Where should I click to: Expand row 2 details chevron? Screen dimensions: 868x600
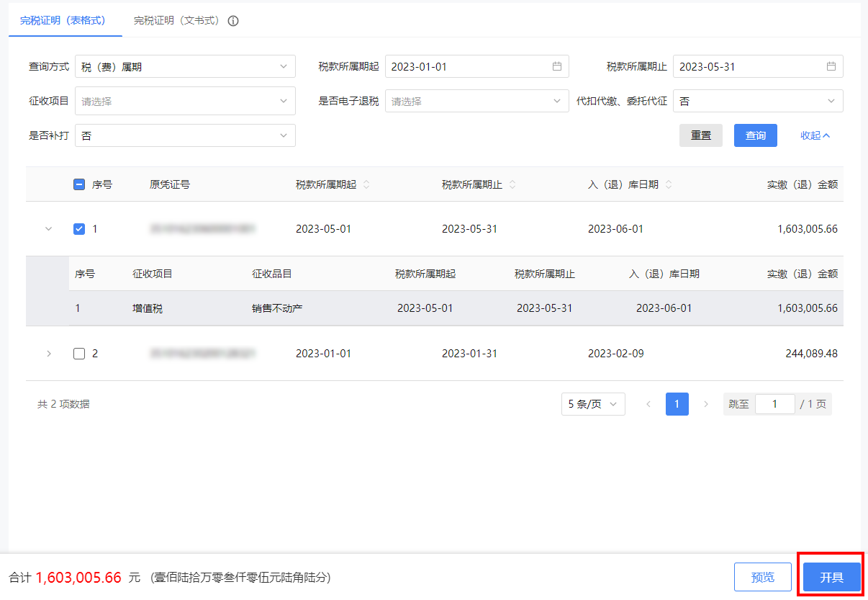click(x=49, y=354)
